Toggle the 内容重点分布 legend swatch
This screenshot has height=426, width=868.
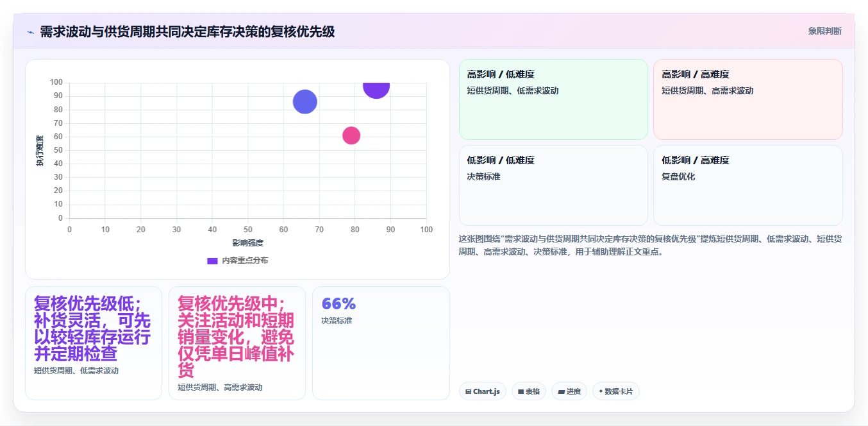[x=212, y=260]
